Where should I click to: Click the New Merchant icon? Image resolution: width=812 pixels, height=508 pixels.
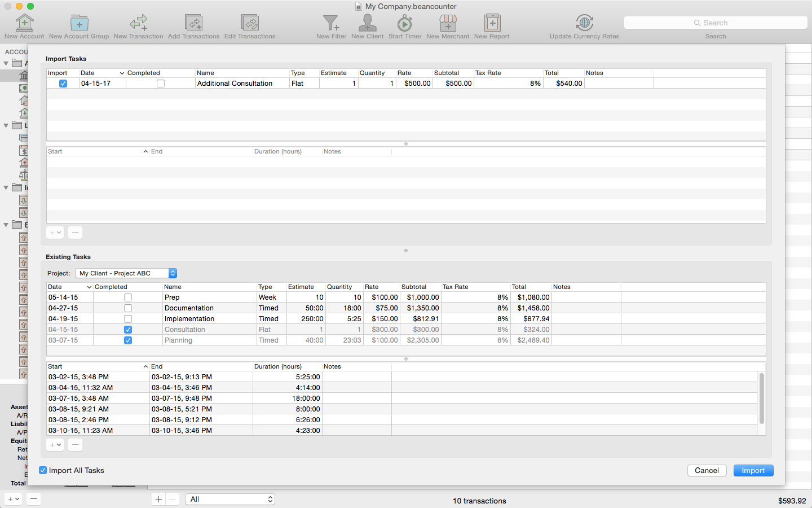(x=448, y=23)
